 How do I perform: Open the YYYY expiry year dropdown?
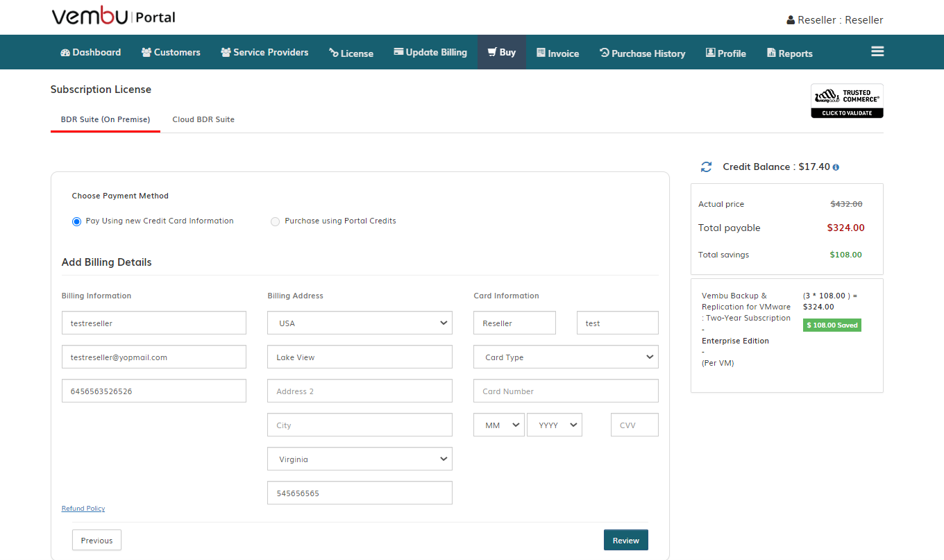point(555,425)
